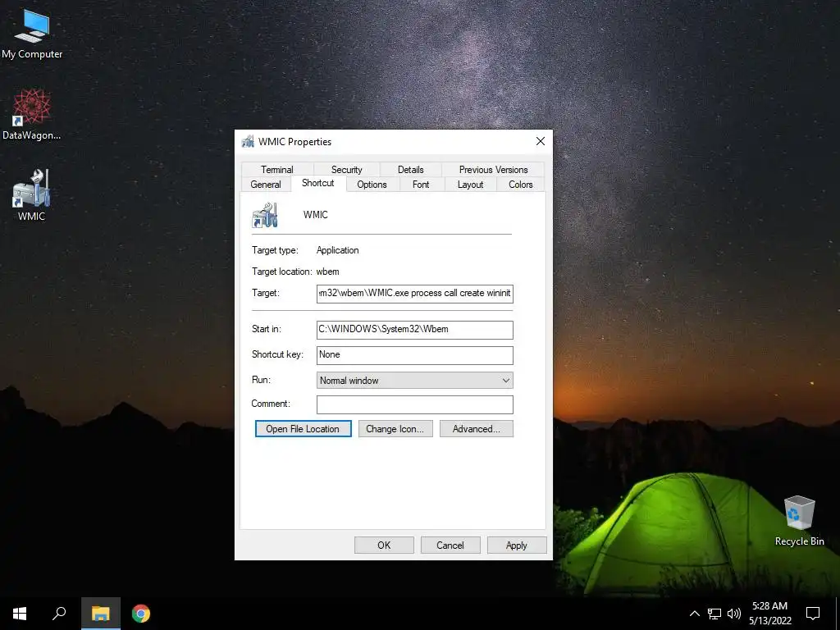Click the Change Icon button

tap(395, 428)
